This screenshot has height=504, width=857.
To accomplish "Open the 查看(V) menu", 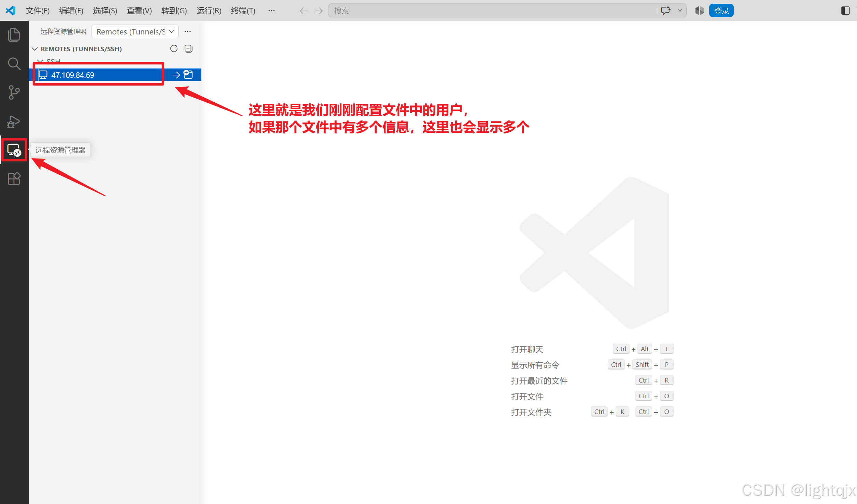I will click(139, 11).
